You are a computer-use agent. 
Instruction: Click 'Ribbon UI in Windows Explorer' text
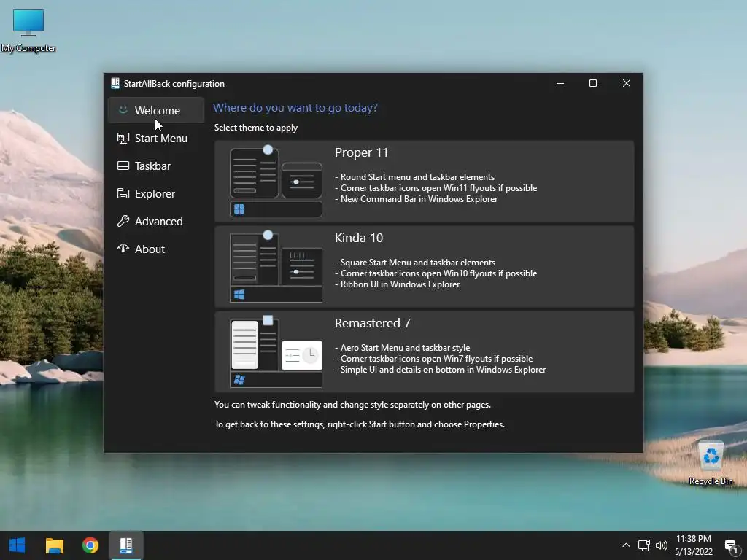[400, 284]
